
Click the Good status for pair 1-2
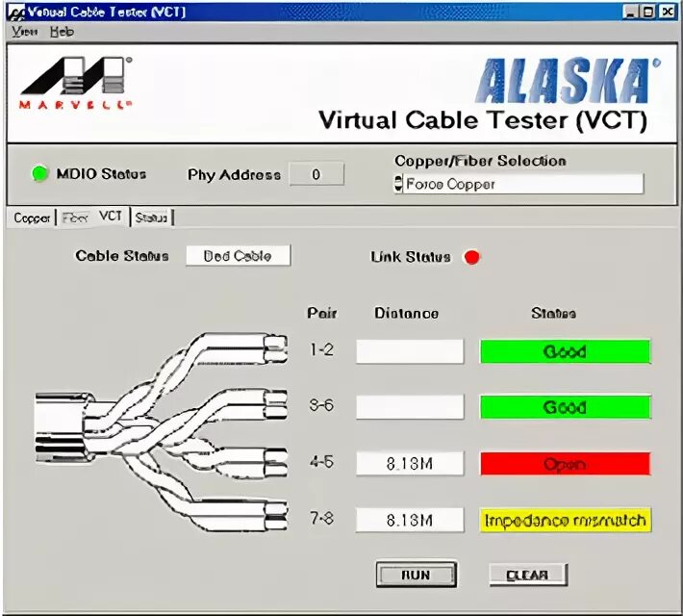566,351
